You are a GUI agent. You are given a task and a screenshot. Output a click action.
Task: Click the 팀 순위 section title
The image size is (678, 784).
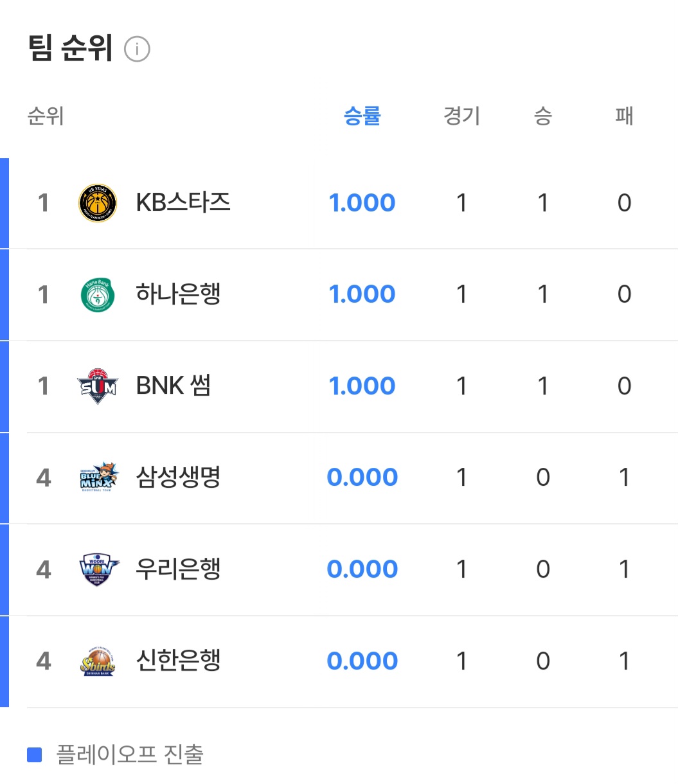(x=71, y=49)
